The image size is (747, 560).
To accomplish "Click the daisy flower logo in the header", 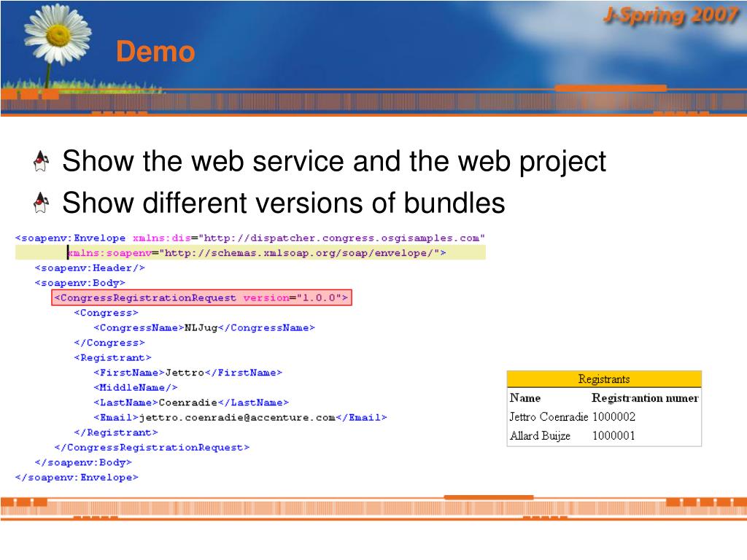I will pyautogui.click(x=58, y=34).
